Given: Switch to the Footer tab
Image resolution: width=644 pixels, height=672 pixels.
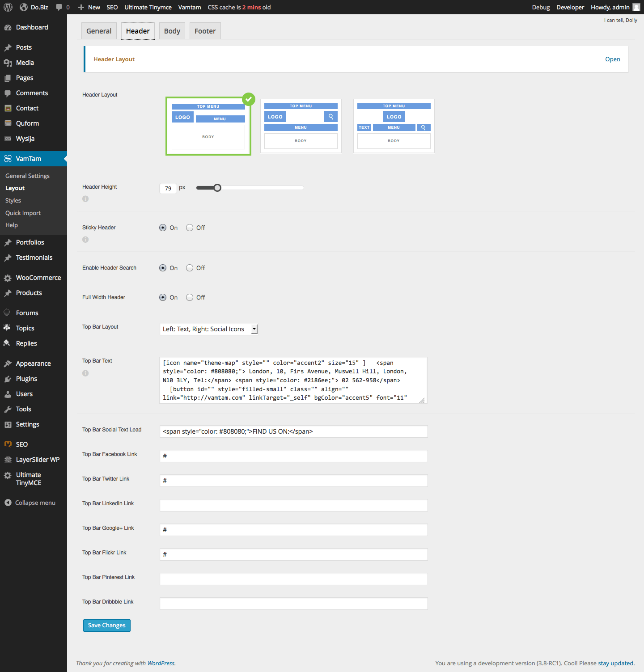Looking at the screenshot, I should tap(205, 31).
